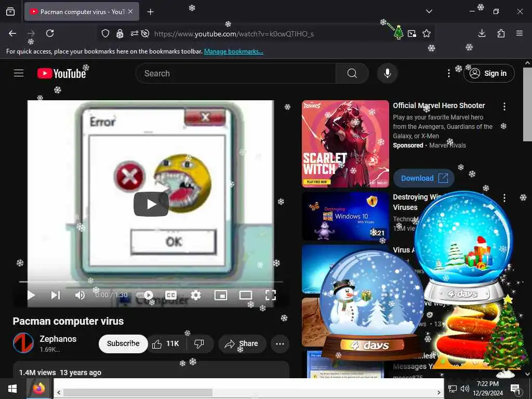Skip to next video

coord(56,295)
